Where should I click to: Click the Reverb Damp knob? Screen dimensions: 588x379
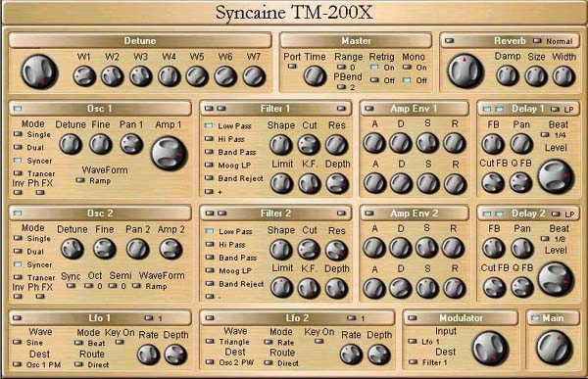(x=508, y=75)
